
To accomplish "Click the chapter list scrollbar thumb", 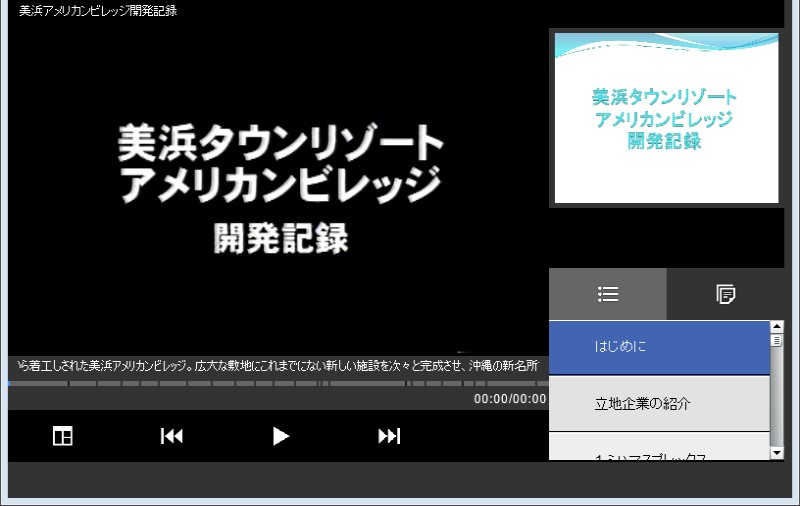I will 777,340.
